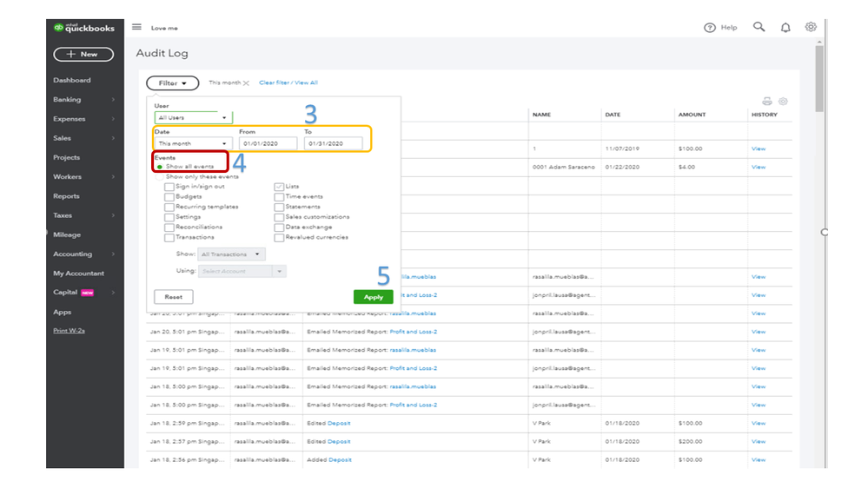The width and height of the screenshot is (868, 488).
Task: Click the Help text in header
Action: pos(728,28)
